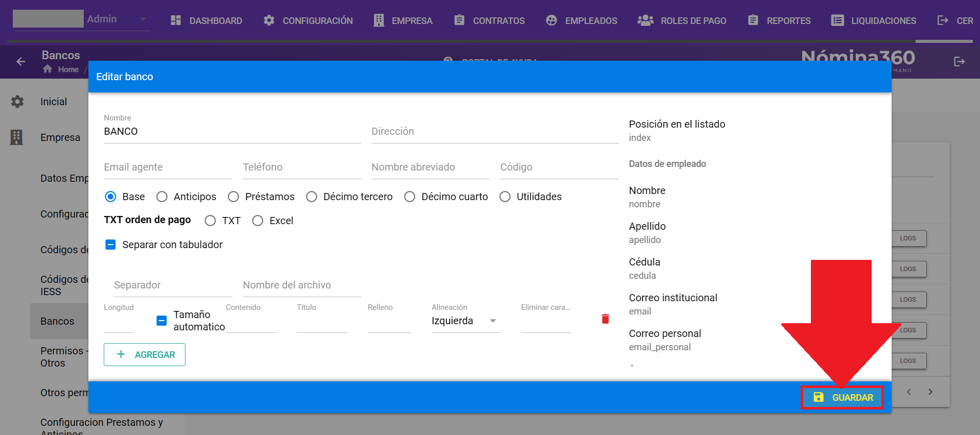Click the back arrow beside Bancos title
The image size is (980, 435).
click(x=21, y=62)
